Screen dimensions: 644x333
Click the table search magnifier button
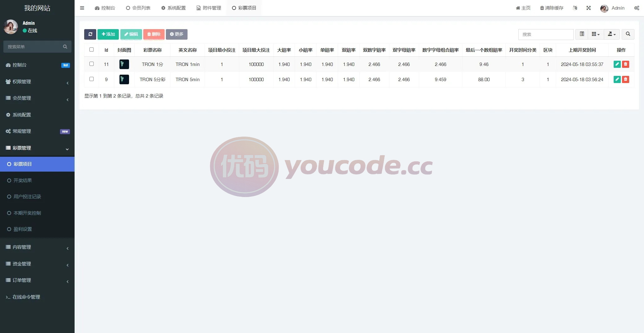(628, 34)
